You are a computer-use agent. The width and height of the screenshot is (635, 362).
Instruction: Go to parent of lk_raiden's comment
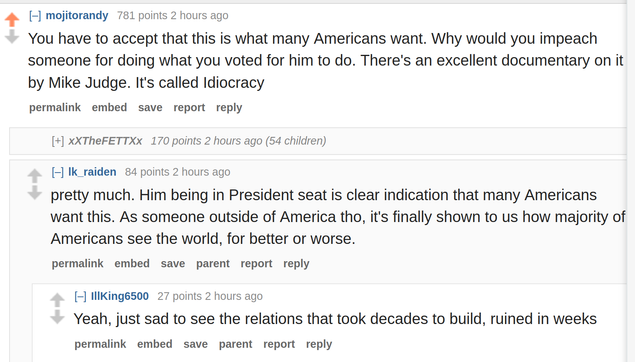click(213, 264)
